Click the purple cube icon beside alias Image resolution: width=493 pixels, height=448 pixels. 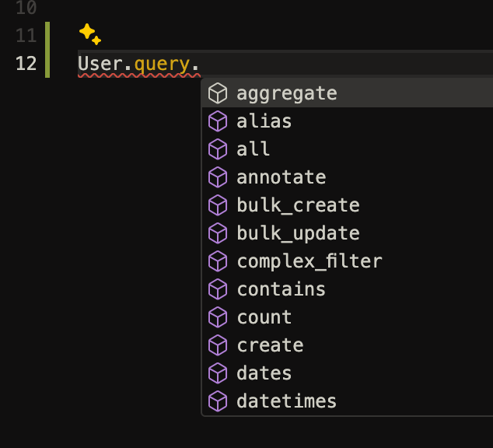pos(218,121)
